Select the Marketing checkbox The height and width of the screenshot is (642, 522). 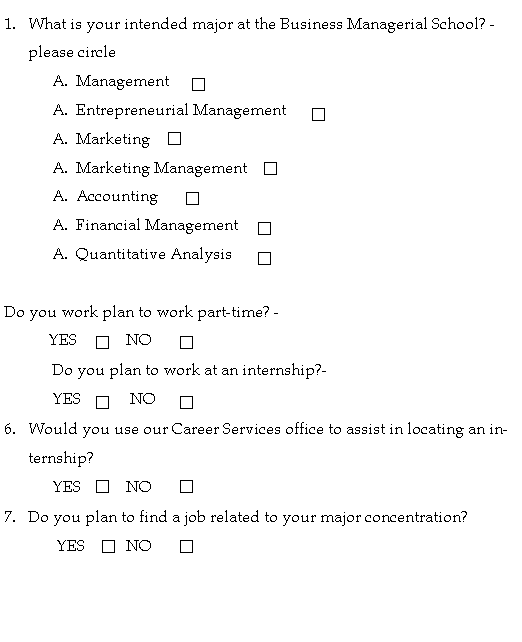point(174,138)
